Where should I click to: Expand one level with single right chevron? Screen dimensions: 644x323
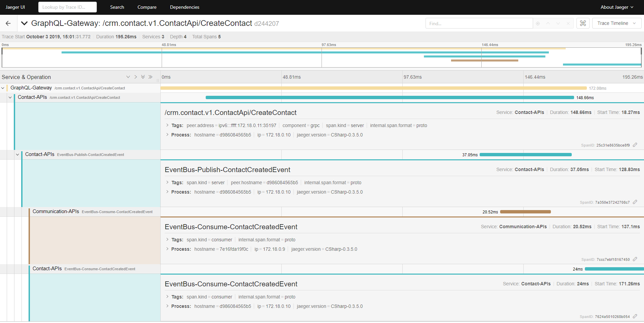[x=135, y=77]
